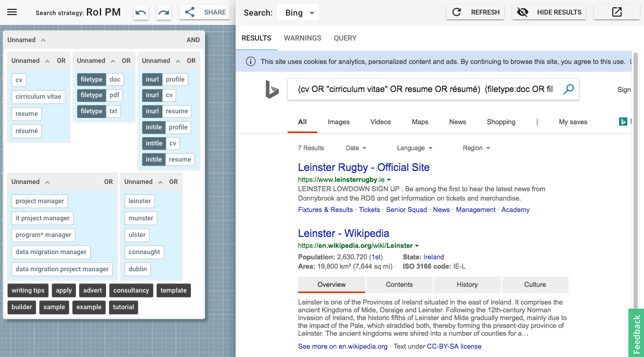Open the Bing search engine dropdown
This screenshot has height=357, width=644.
click(298, 12)
